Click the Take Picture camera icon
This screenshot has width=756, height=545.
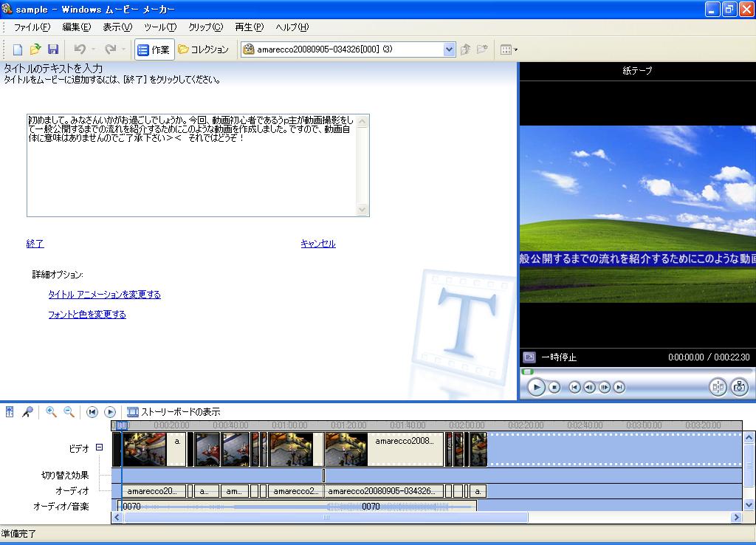[739, 387]
